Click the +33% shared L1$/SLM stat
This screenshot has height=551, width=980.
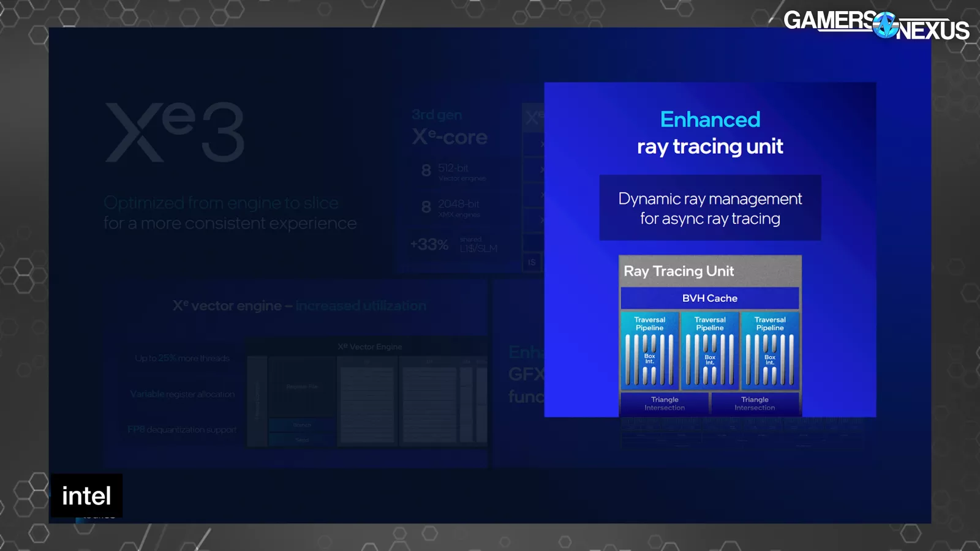pyautogui.click(x=454, y=245)
